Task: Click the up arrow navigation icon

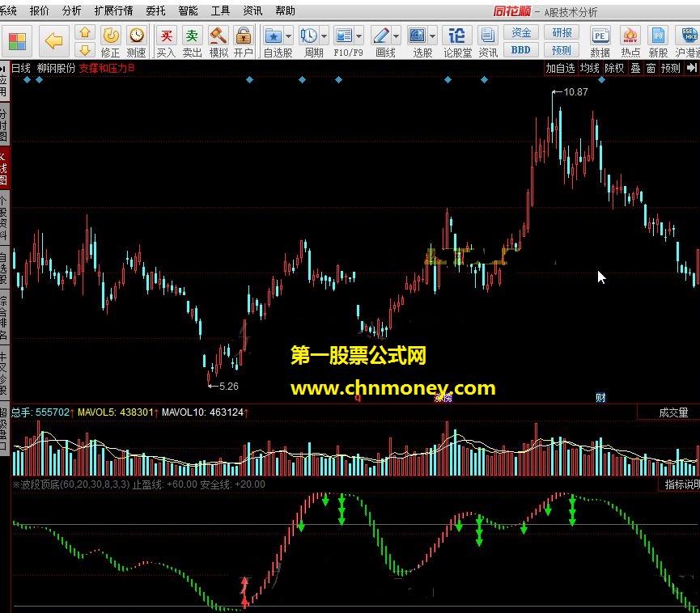Action: (x=85, y=32)
